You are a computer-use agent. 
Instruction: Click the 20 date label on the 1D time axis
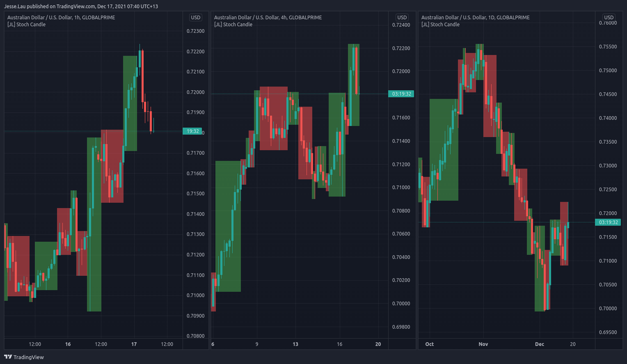(573, 344)
